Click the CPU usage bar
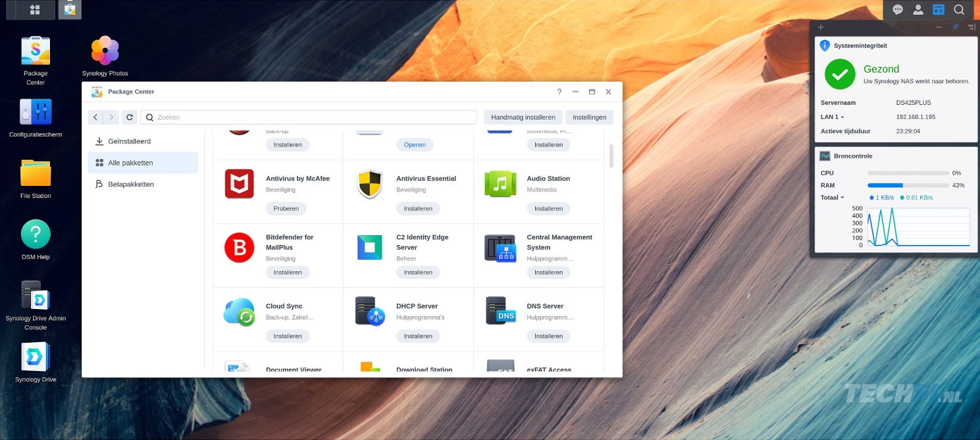 (907, 173)
